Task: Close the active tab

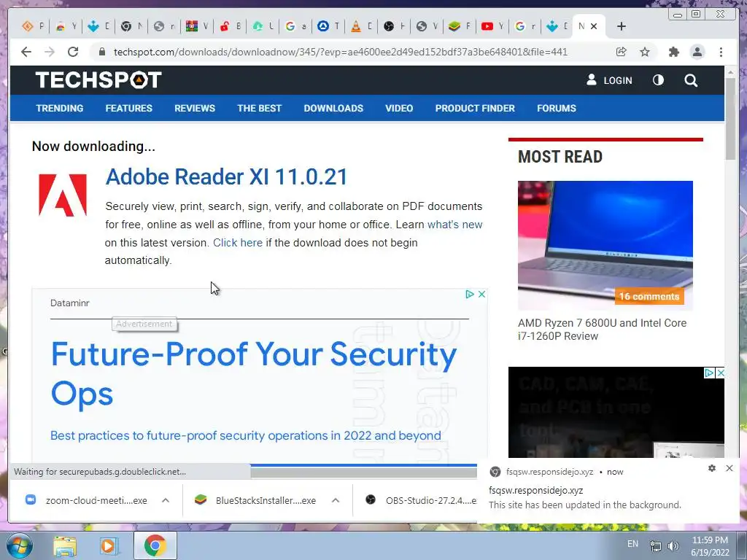Action: tap(594, 26)
